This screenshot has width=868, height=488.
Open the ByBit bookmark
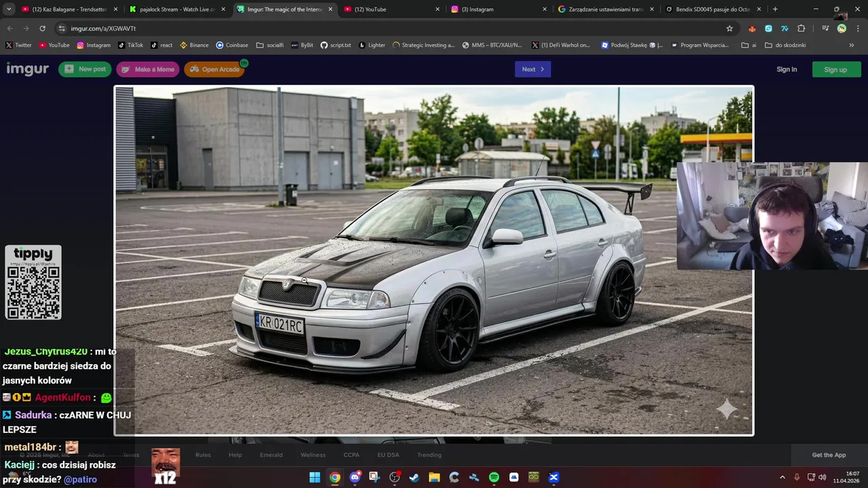(x=302, y=45)
